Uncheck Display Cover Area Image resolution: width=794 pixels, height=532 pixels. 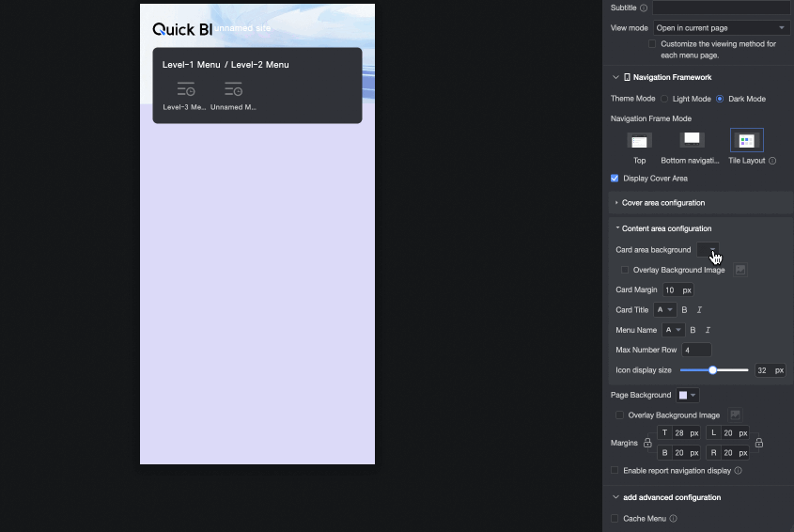(615, 179)
